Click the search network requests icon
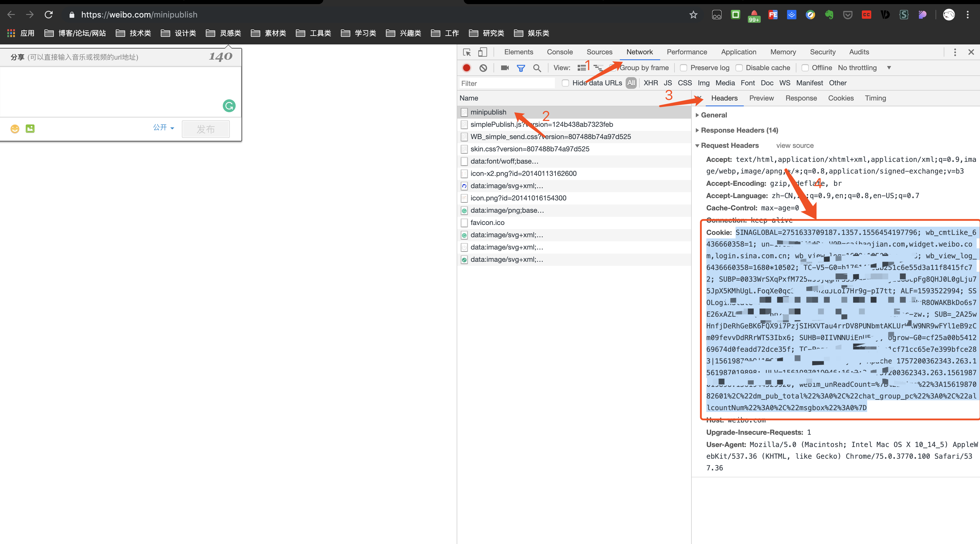Viewport: 980px width, 544px height. point(536,68)
